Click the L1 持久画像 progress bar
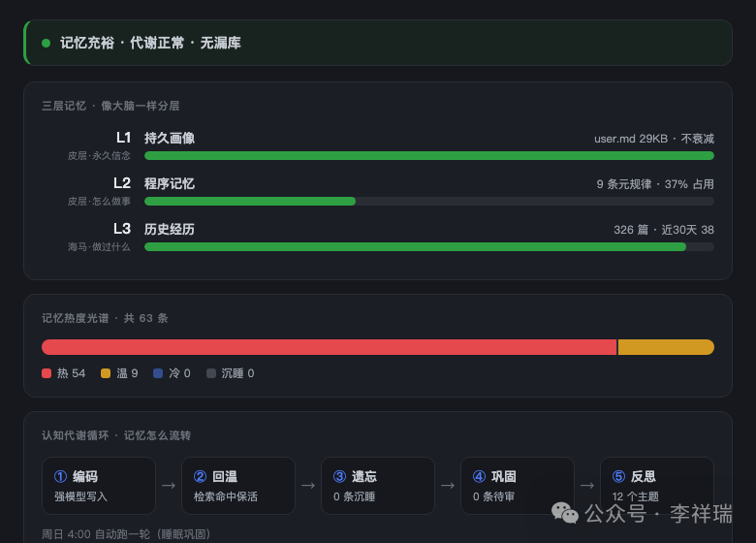Viewport: 756px width, 543px height. pos(429,156)
